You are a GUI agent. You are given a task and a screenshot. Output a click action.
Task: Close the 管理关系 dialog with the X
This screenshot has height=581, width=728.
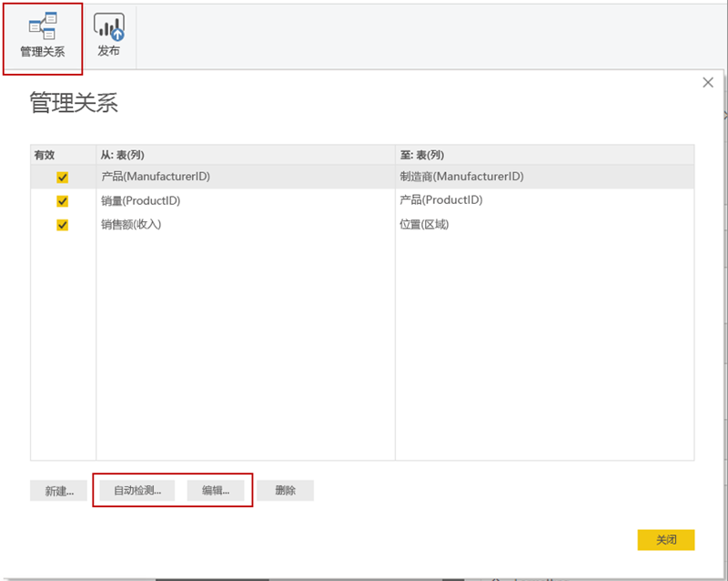click(x=708, y=82)
